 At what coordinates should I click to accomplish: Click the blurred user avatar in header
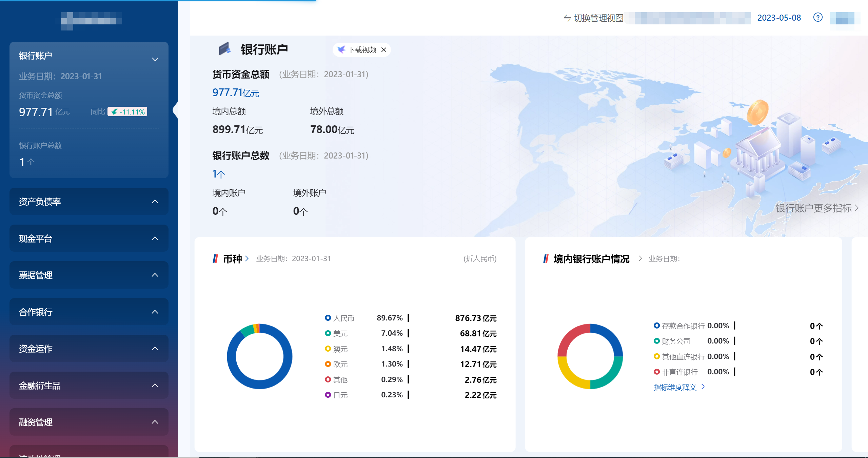tap(845, 18)
